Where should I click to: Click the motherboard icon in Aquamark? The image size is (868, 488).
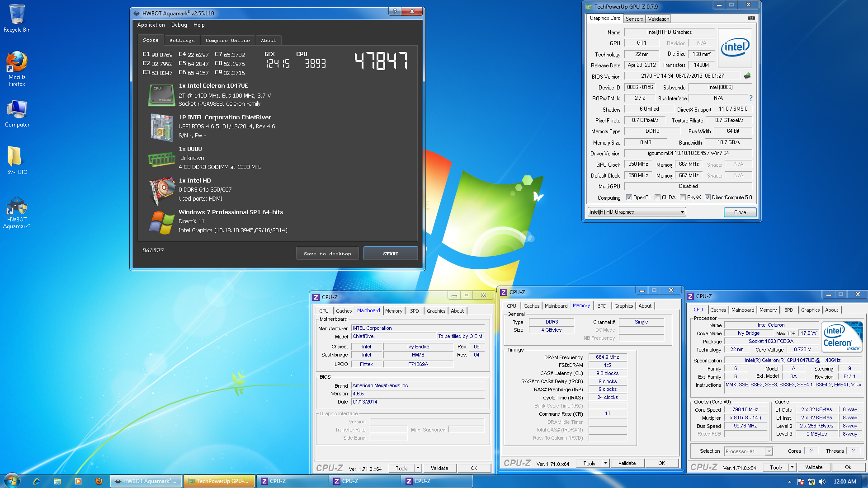161,127
